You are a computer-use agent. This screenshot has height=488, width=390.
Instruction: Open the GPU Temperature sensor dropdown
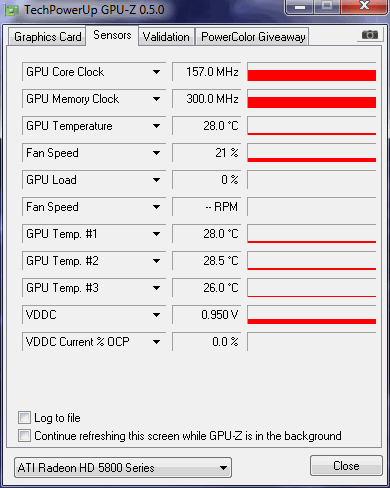point(156,126)
